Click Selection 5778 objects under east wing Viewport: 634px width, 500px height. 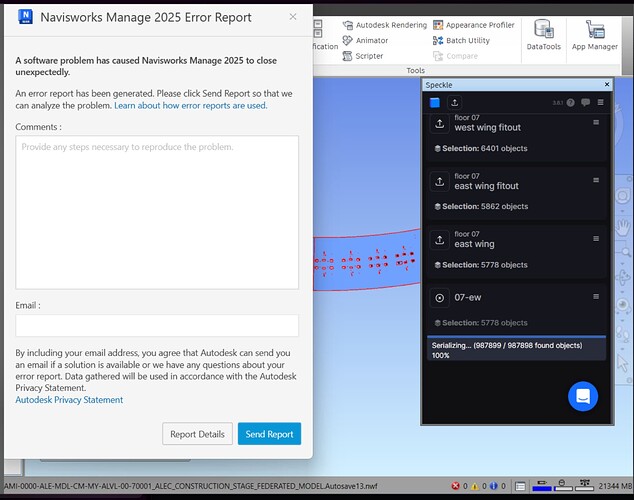pyautogui.click(x=481, y=265)
